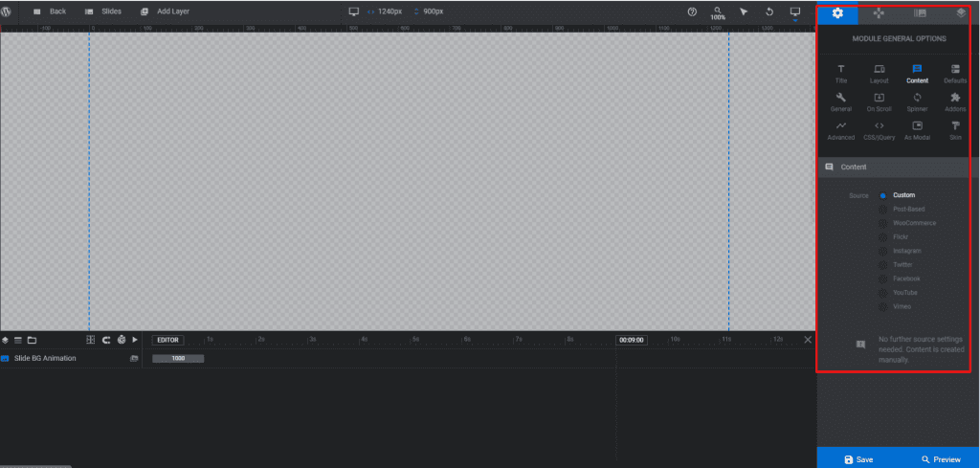Click the 00:09:00 timeline time marker

pyautogui.click(x=632, y=340)
